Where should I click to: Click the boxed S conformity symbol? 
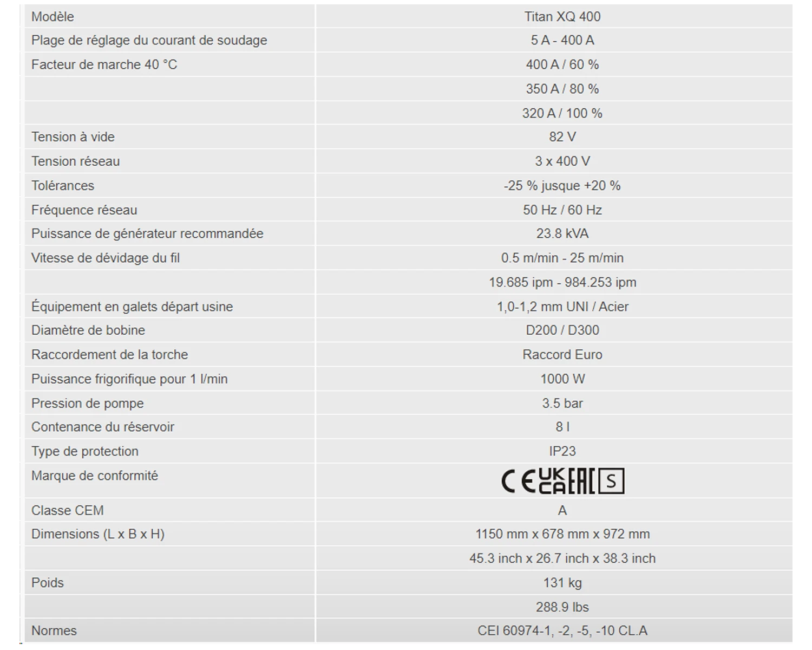(611, 481)
